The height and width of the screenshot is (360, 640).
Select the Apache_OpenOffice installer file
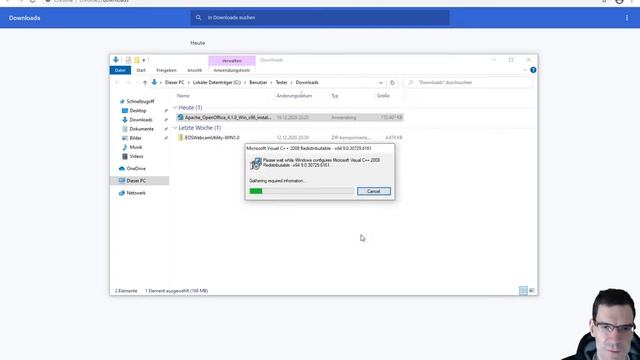coord(290,118)
